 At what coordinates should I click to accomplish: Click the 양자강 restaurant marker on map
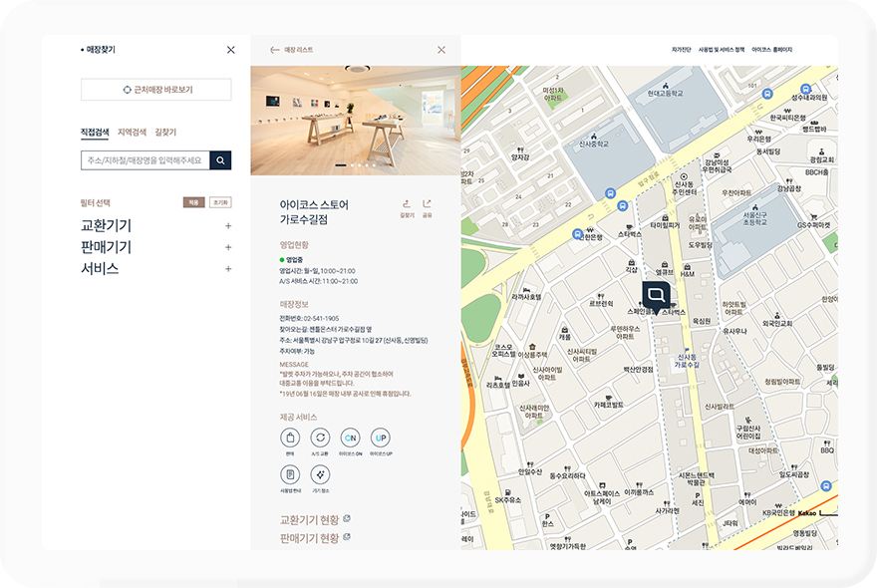520,154
